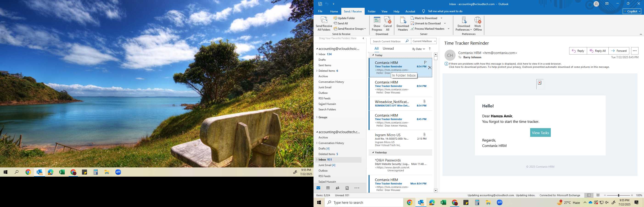Screen dimensions: 644x207
Task: Open the Current Mailbox search scope dropdown
Action: click(424, 41)
